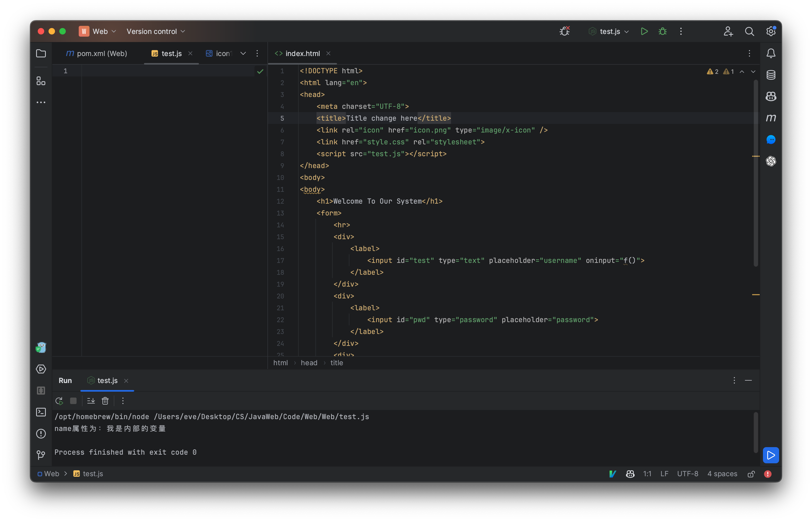The height and width of the screenshot is (522, 812).
Task: Click the red error indicator in status bar
Action: click(x=768, y=474)
